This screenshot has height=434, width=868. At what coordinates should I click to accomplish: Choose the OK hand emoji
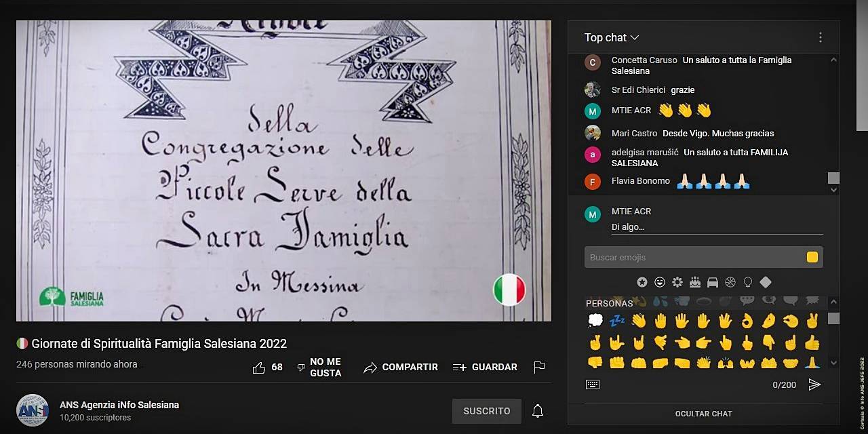(x=747, y=321)
